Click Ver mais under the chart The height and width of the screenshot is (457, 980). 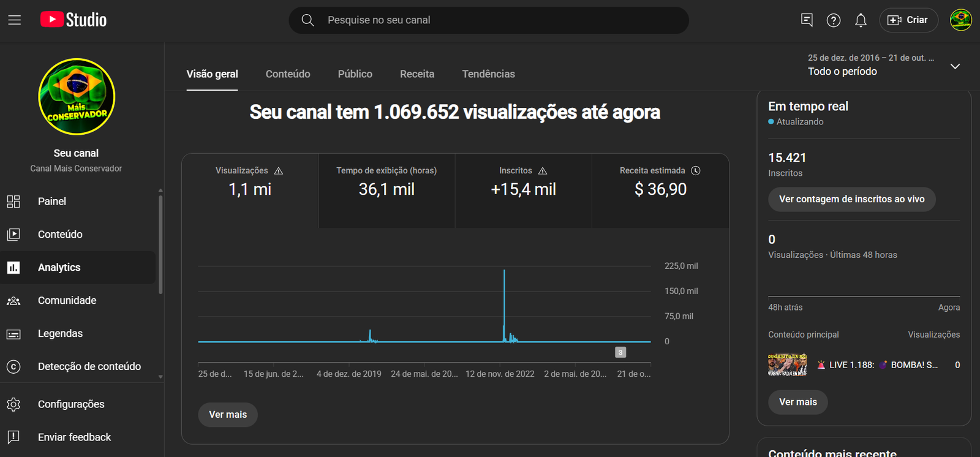[228, 415]
